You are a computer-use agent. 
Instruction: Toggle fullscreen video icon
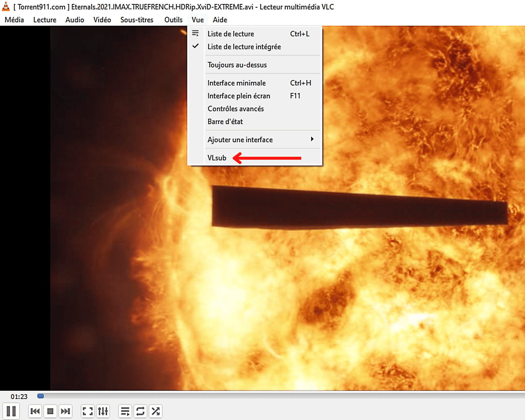pyautogui.click(x=87, y=411)
